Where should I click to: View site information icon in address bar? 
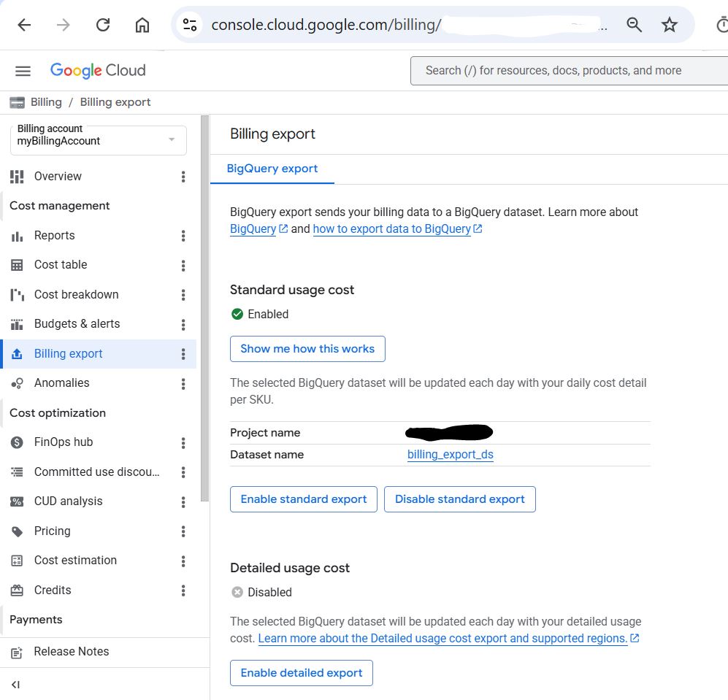(190, 25)
